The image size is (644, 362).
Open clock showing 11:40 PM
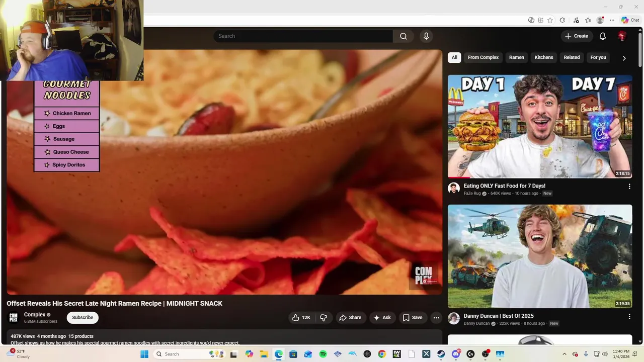[621, 354]
